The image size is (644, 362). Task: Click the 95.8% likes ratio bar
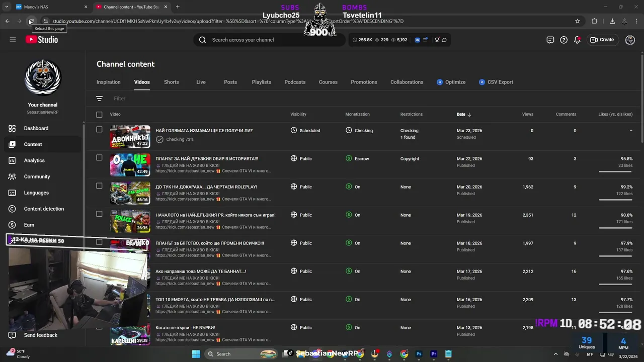pos(616,171)
